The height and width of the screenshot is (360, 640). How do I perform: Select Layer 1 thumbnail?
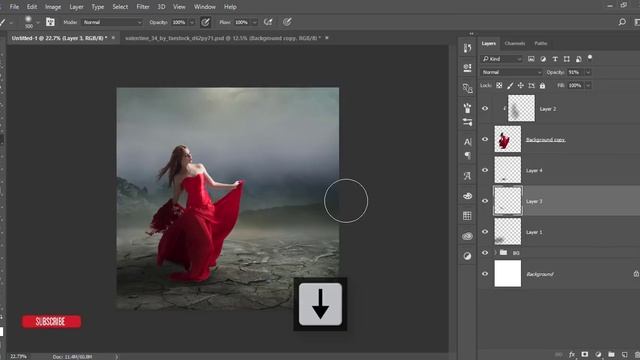pos(508,231)
